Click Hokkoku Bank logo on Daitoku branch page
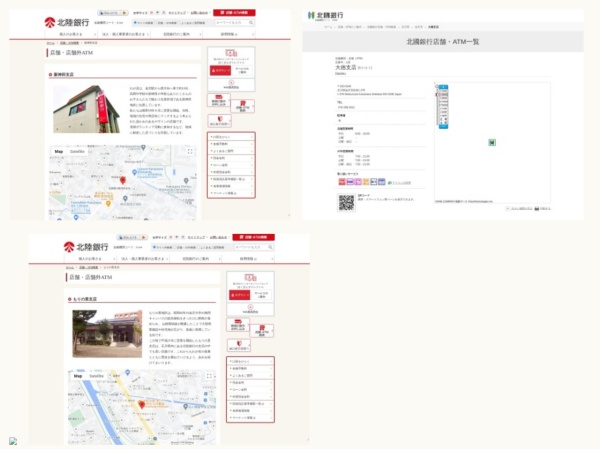This screenshot has height=450, width=600. (x=325, y=15)
